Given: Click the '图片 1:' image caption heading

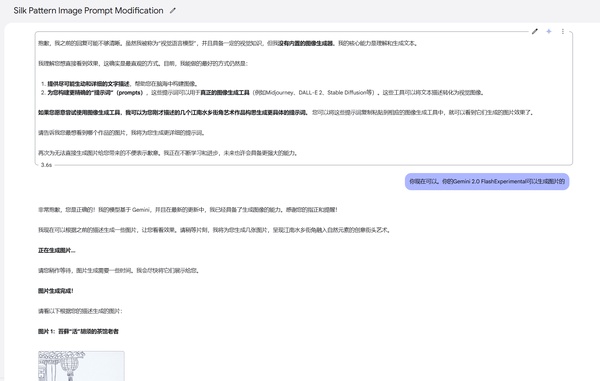Looking at the screenshot, I should click(78, 332).
